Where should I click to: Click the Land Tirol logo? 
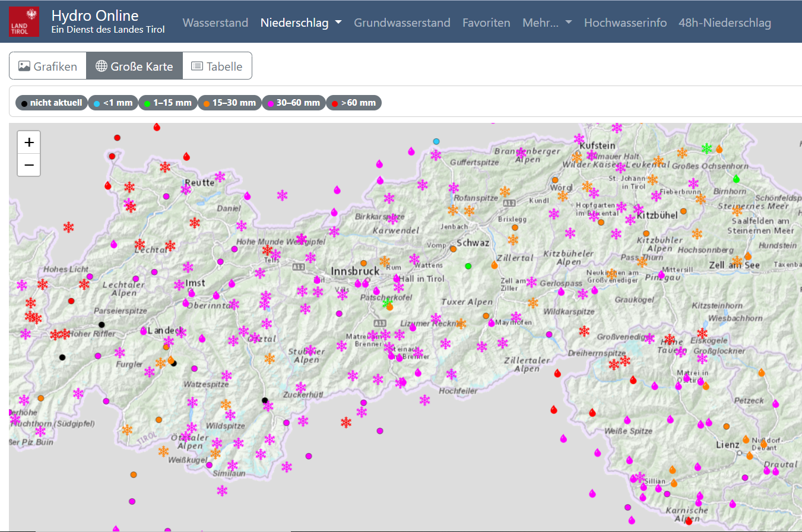(24, 21)
